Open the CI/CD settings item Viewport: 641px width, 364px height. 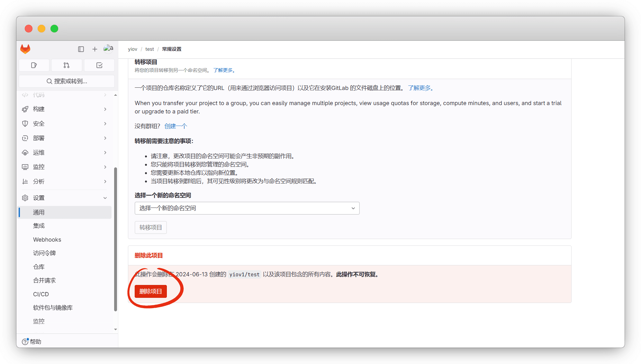point(41,294)
